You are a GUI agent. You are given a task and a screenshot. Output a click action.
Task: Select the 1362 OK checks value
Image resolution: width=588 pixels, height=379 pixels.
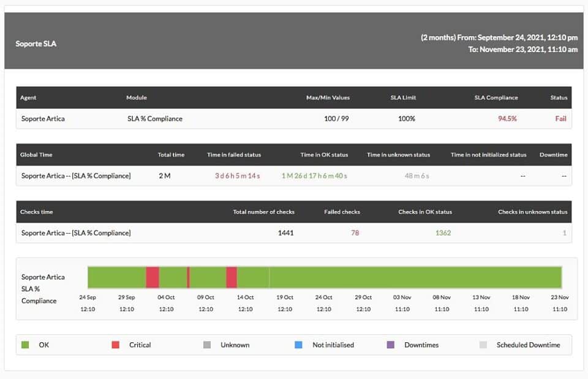[x=443, y=233]
